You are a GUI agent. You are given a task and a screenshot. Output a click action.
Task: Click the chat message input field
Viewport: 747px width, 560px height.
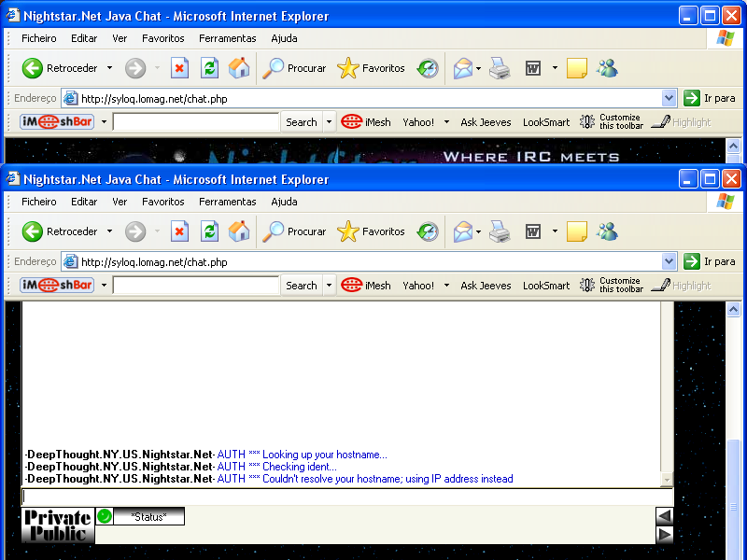pos(347,497)
